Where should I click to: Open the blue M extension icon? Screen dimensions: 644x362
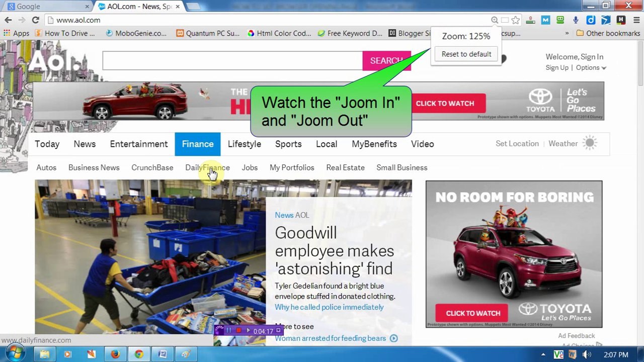[545, 20]
